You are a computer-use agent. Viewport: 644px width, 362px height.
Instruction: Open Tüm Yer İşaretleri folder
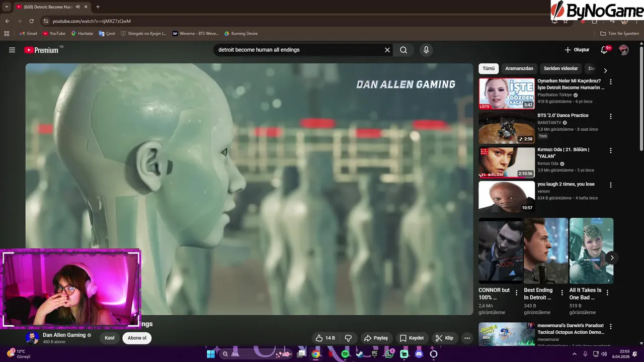coord(619,33)
